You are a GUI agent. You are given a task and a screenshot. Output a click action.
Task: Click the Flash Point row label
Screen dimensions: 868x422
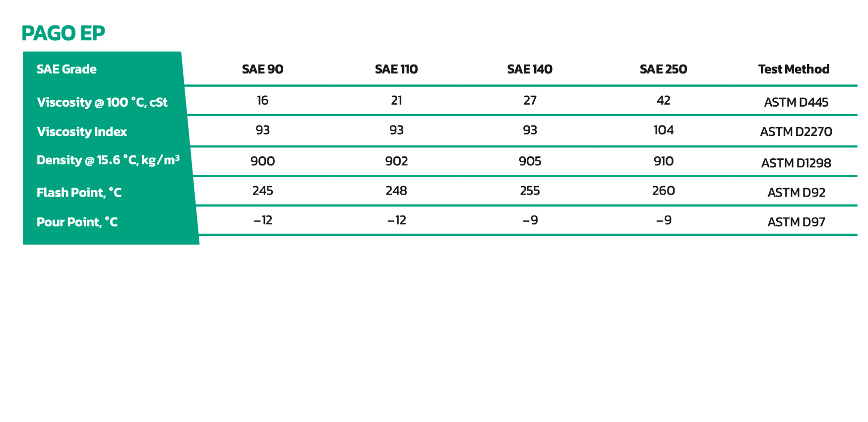point(79,192)
